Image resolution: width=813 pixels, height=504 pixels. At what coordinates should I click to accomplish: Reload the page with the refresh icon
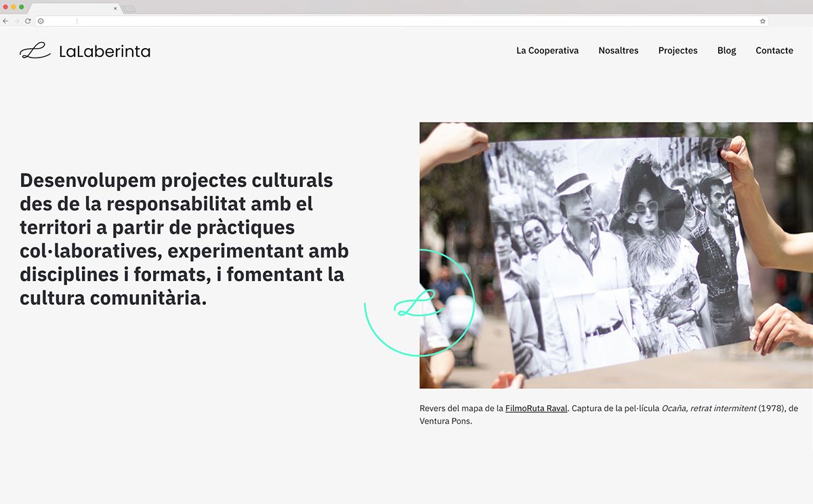click(28, 21)
